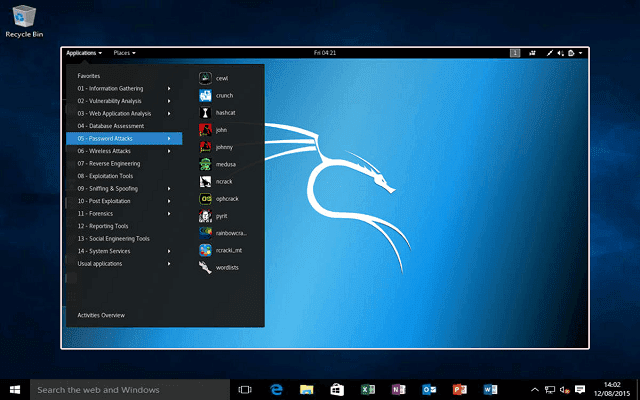Launch the rcracki_mt icon
The height and width of the screenshot is (400, 640).
pos(205,250)
